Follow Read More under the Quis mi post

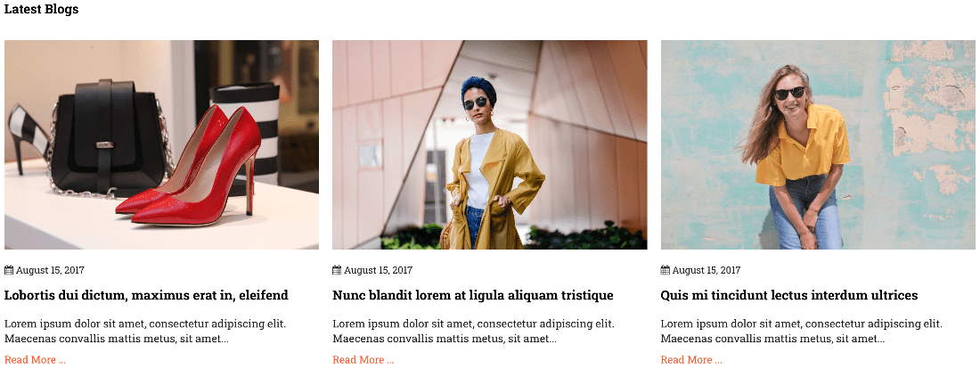[x=691, y=359]
